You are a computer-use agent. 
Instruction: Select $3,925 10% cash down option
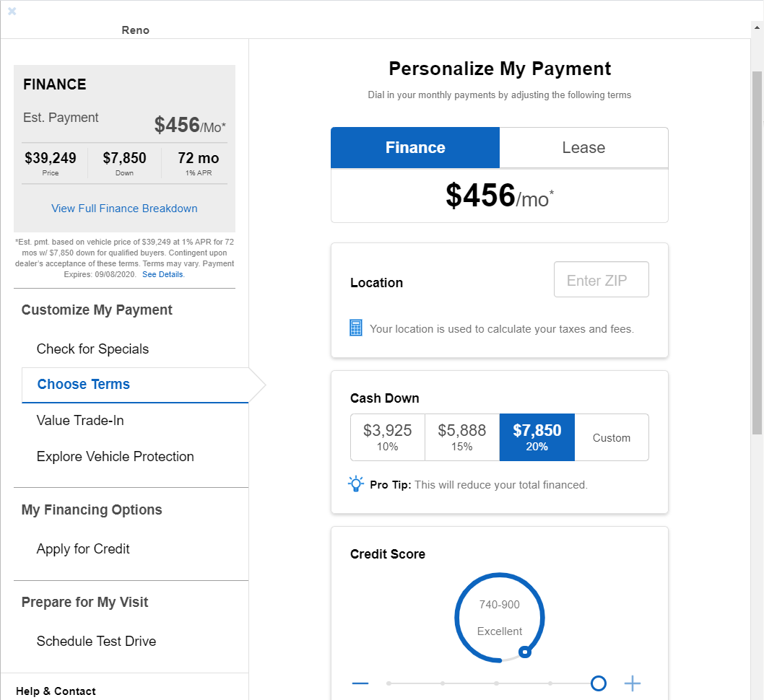(387, 437)
